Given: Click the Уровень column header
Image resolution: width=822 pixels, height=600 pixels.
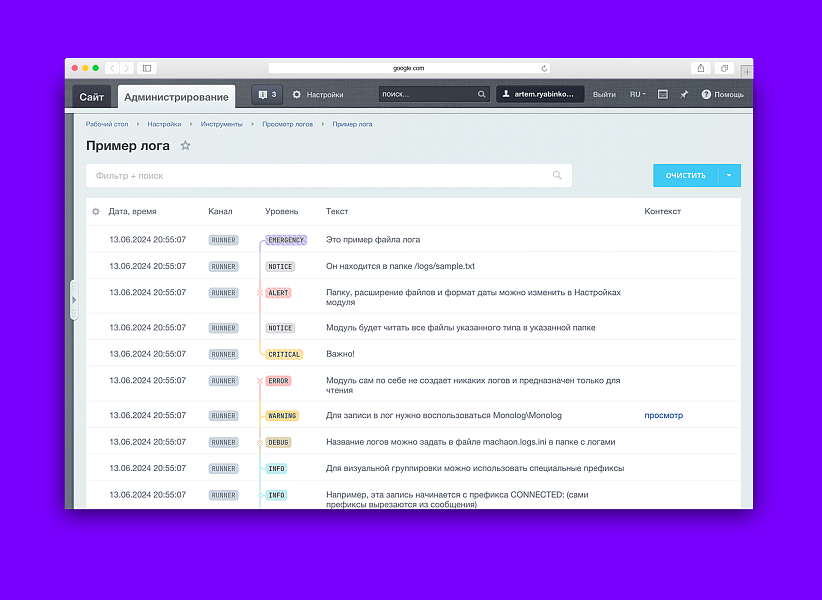Looking at the screenshot, I should [x=282, y=212].
